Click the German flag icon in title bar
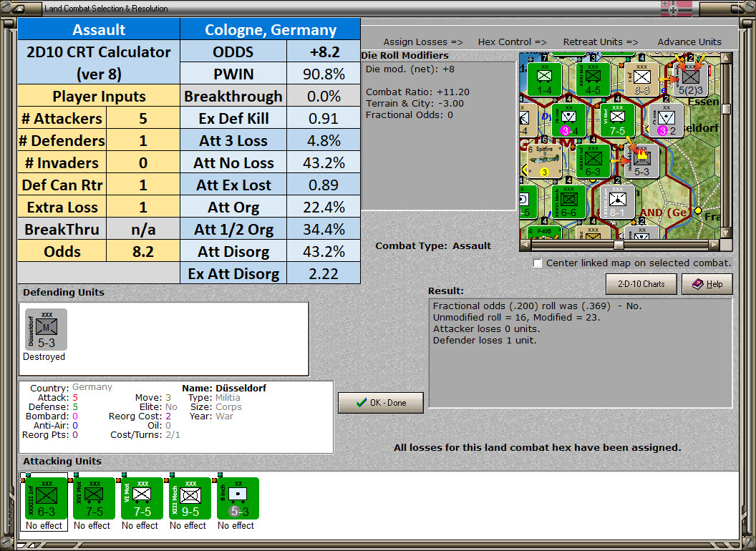Screen dimensions: 756x551 (676, 8)
